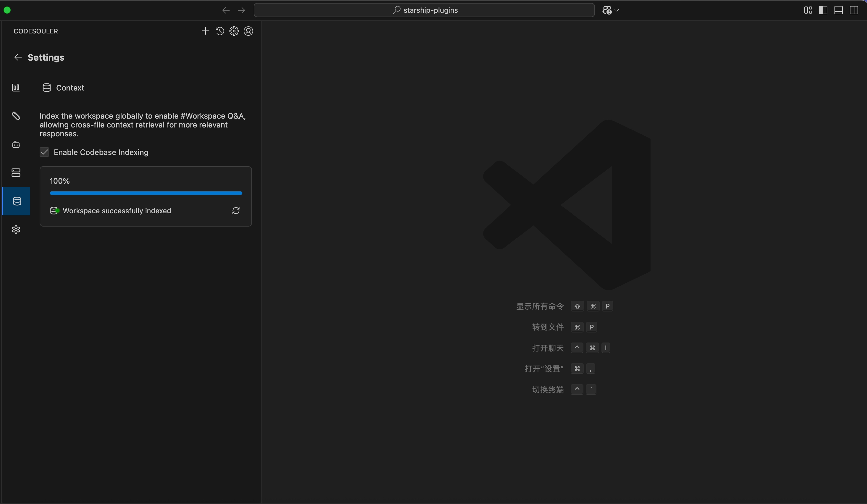Toggle the secondary side bar

click(x=854, y=10)
